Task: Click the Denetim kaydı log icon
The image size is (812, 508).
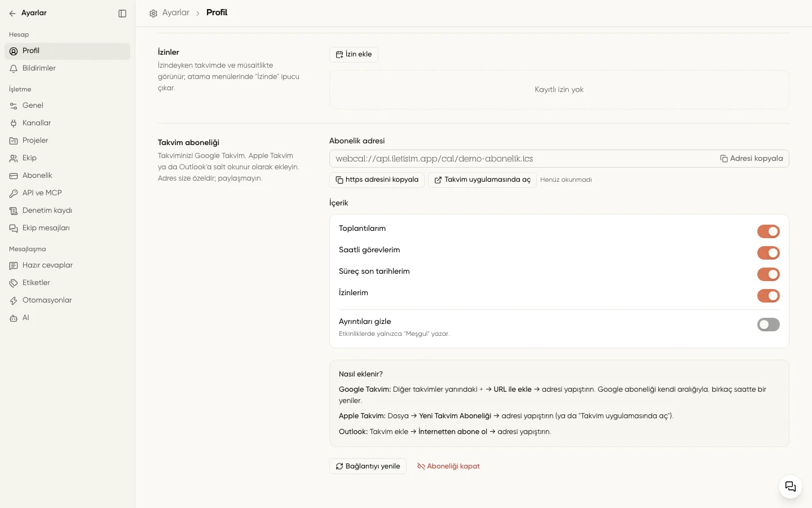Action: tap(14, 211)
